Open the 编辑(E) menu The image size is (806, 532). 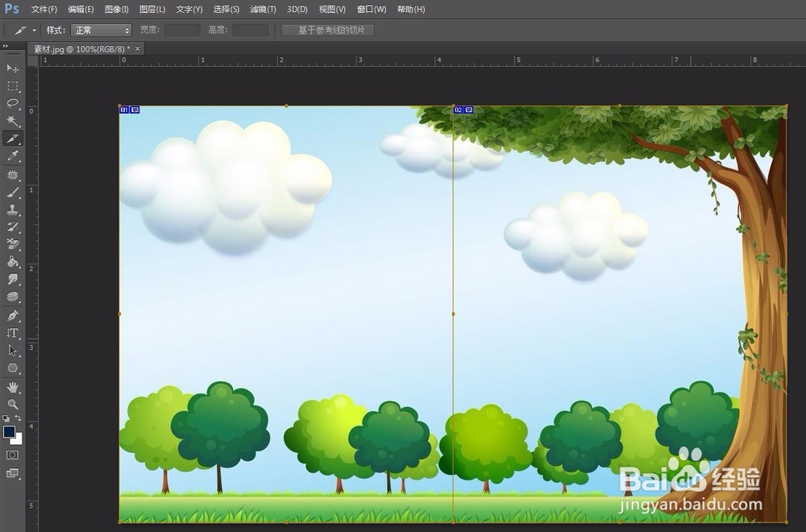click(x=81, y=9)
